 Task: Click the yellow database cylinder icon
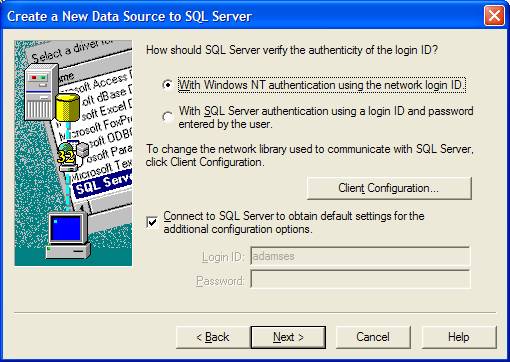[67, 107]
